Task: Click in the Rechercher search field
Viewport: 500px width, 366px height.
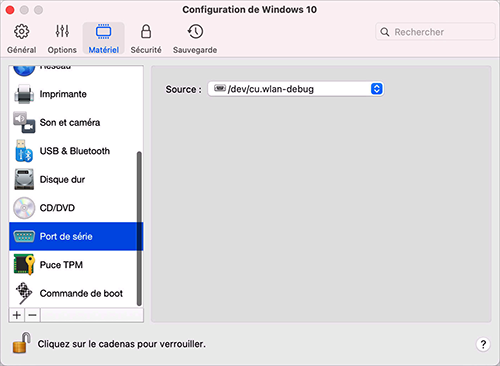Action: point(435,32)
